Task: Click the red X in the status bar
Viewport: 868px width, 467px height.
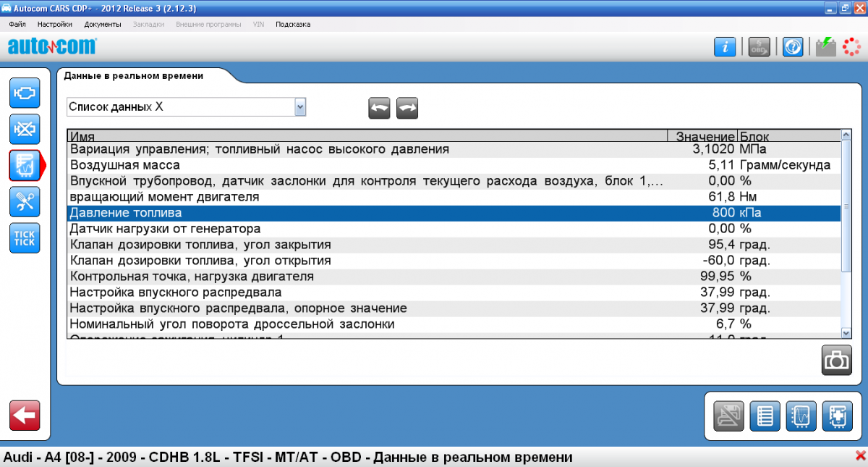Action: point(860,457)
